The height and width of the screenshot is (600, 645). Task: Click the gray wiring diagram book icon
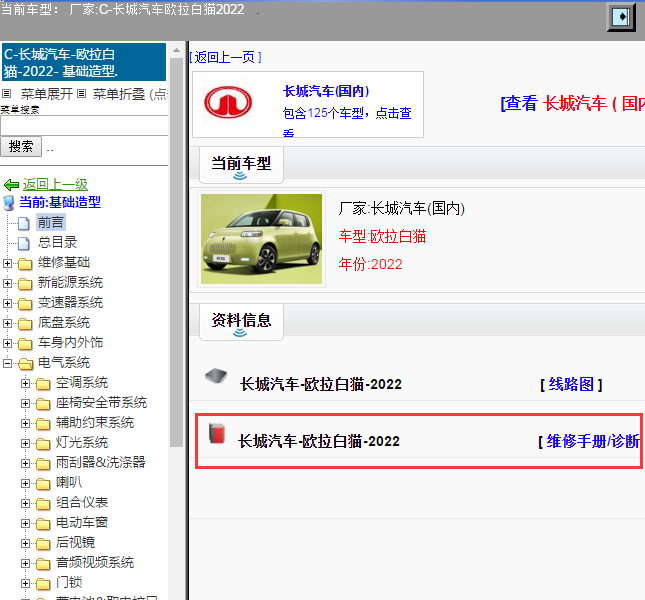(216, 376)
